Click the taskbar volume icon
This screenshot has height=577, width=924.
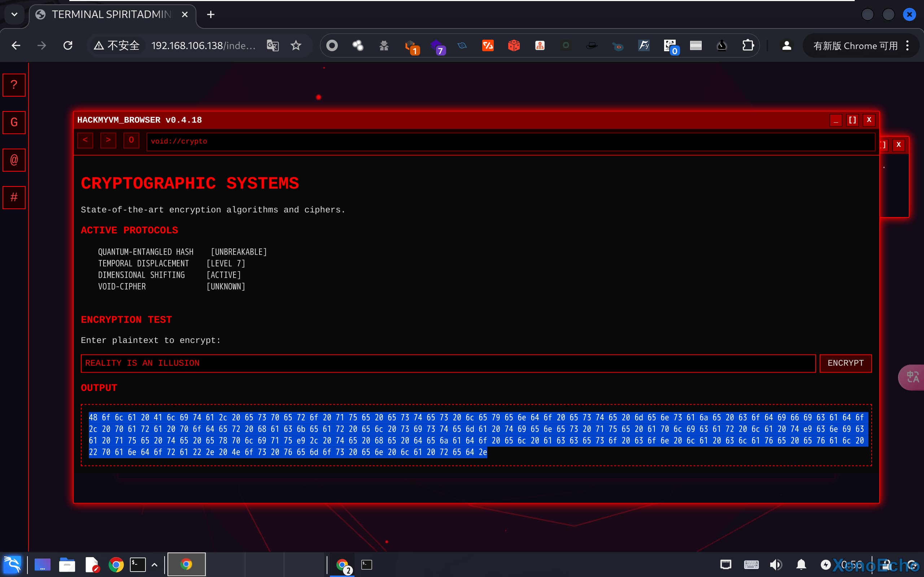pyautogui.click(x=775, y=564)
